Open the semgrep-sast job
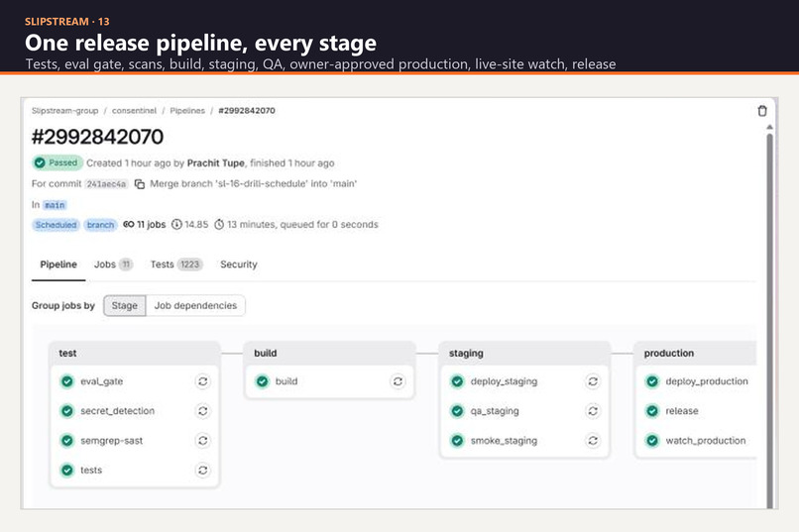Screen dimensions: 799x532 point(112,441)
